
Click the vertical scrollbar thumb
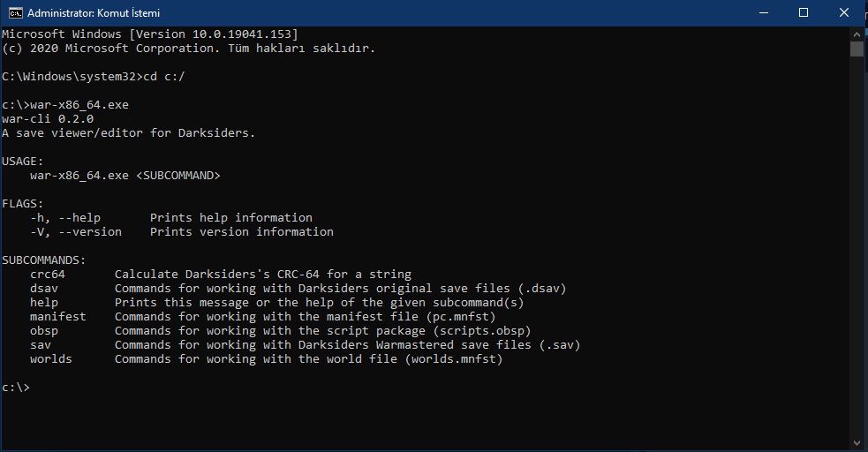point(857,49)
